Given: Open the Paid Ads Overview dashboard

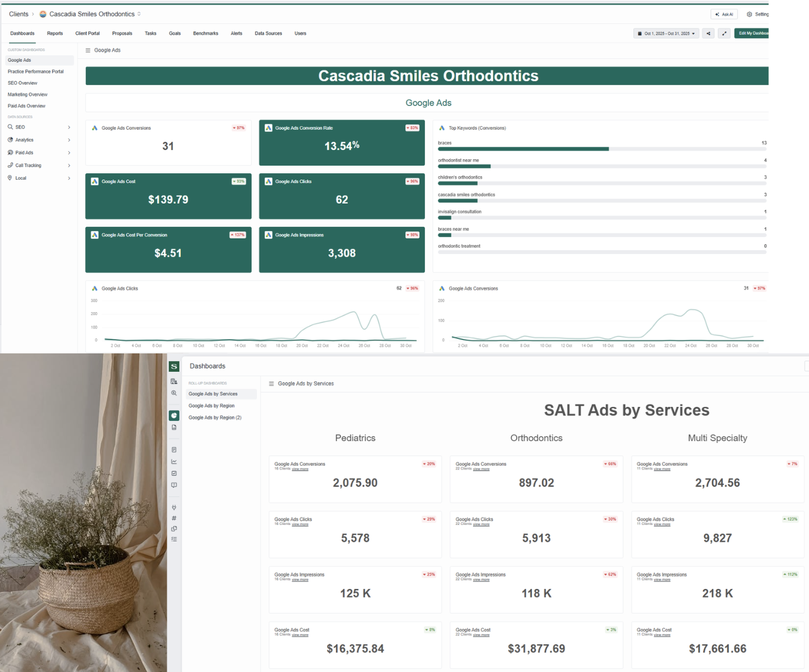Looking at the screenshot, I should pyautogui.click(x=27, y=106).
